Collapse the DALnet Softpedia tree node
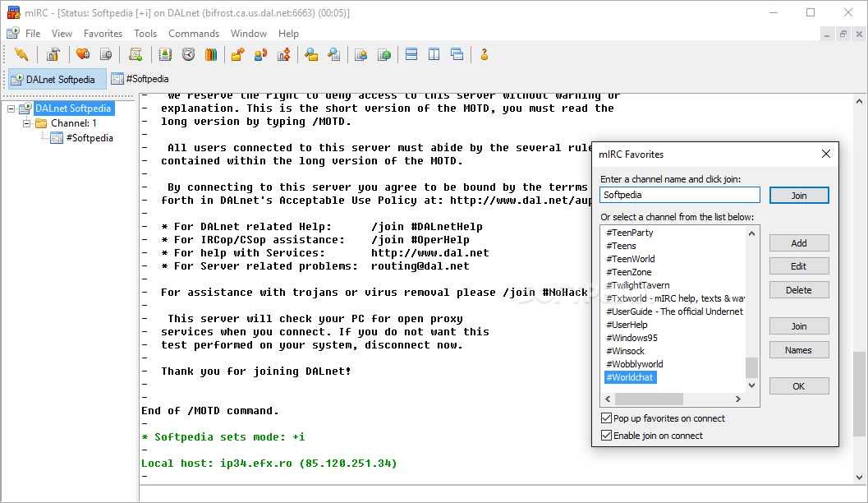The height and width of the screenshot is (503, 868). 11,108
